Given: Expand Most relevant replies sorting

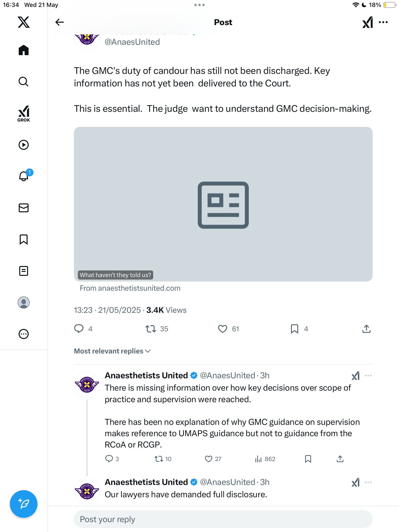Looking at the screenshot, I should click(x=112, y=351).
